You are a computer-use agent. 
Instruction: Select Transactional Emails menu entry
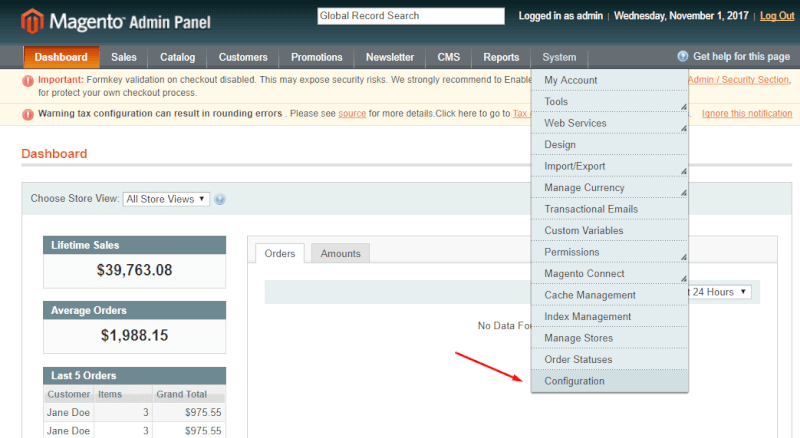(609, 209)
